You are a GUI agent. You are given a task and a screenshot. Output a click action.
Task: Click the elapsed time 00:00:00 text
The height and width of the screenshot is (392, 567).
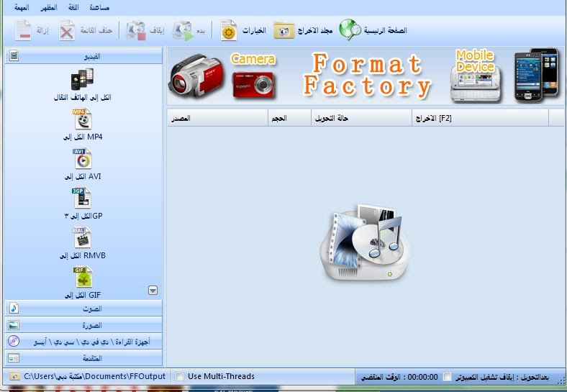pos(422,377)
